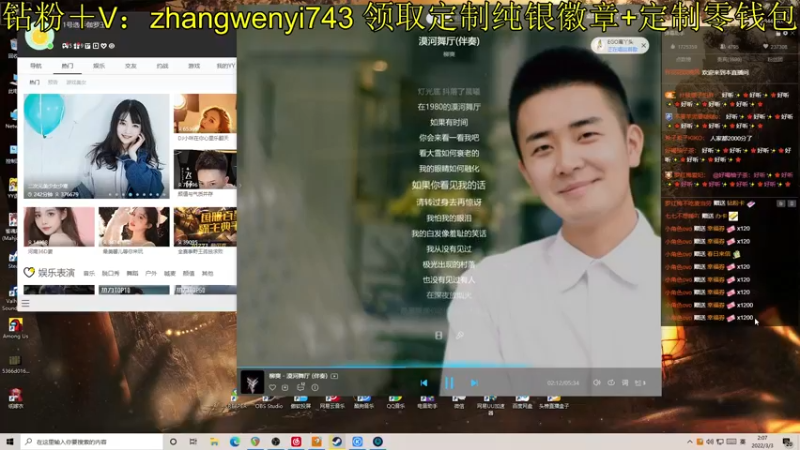
Task: Open the DJ stream thumbnail with orange lamp
Action: (x=205, y=114)
